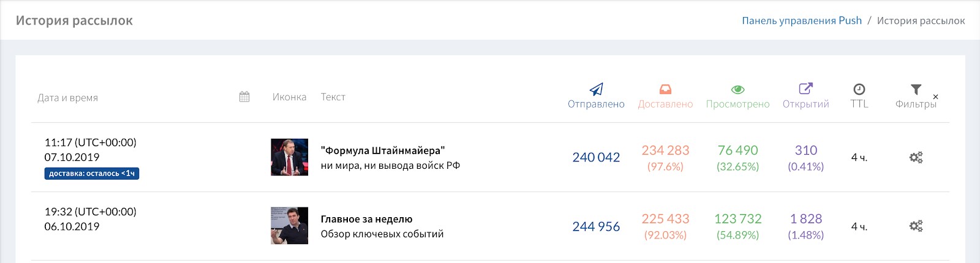Click the Иконка column header

click(289, 97)
